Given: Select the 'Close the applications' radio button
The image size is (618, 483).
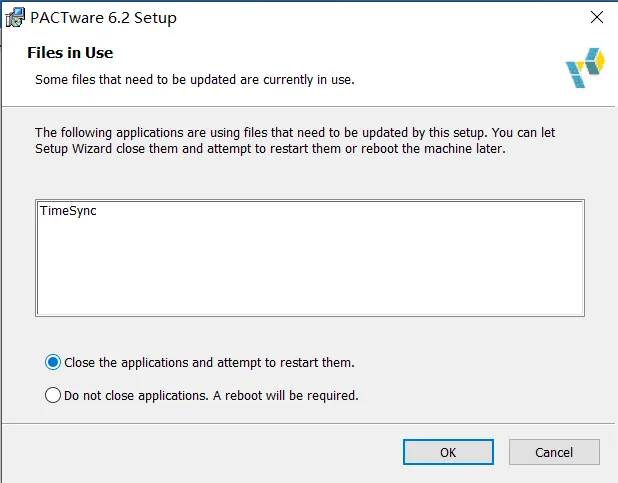Looking at the screenshot, I should point(53,362).
